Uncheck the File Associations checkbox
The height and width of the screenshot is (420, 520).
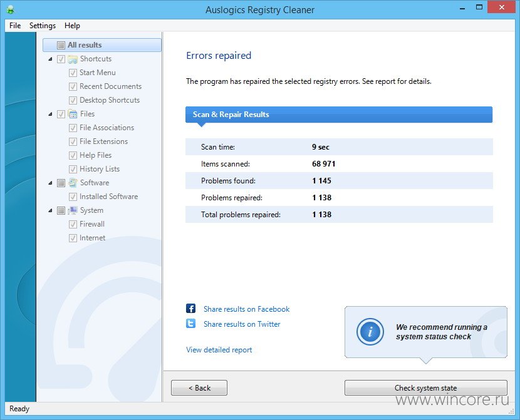73,128
